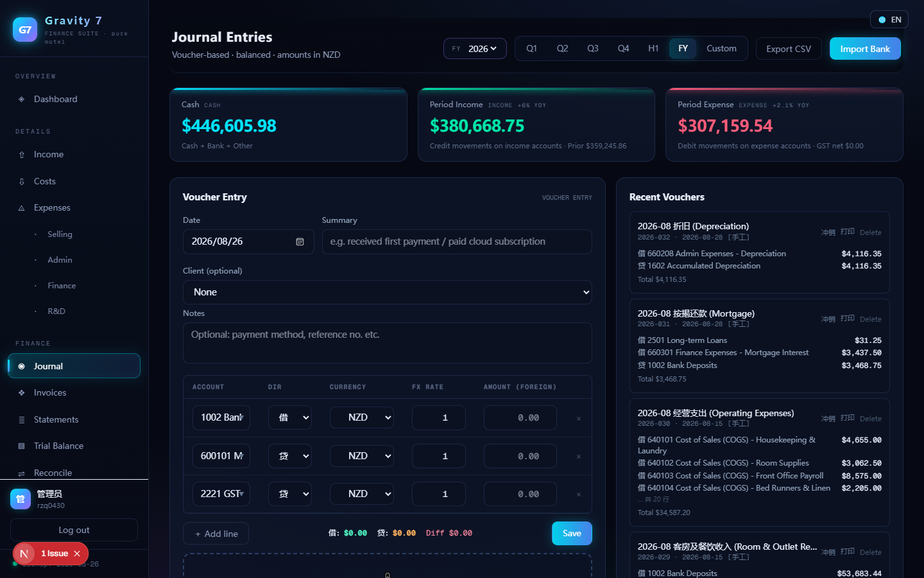This screenshot has height=578, width=924.
Task: Remove the 1002 Bank line
Action: click(x=579, y=419)
